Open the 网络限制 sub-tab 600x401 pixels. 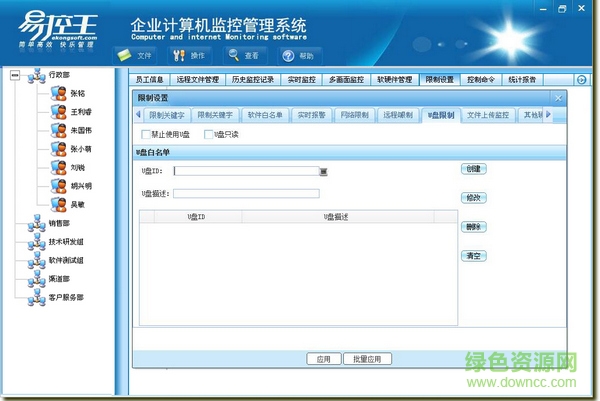[x=354, y=115]
